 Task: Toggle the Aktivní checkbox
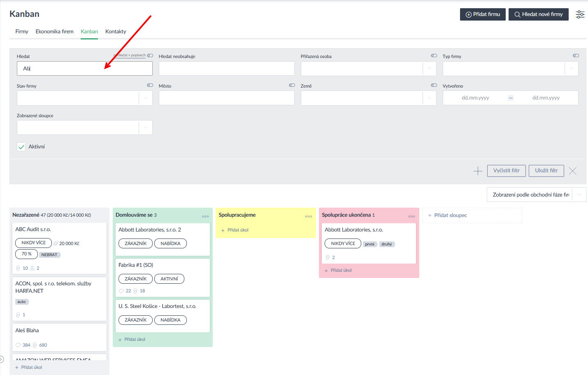click(21, 147)
